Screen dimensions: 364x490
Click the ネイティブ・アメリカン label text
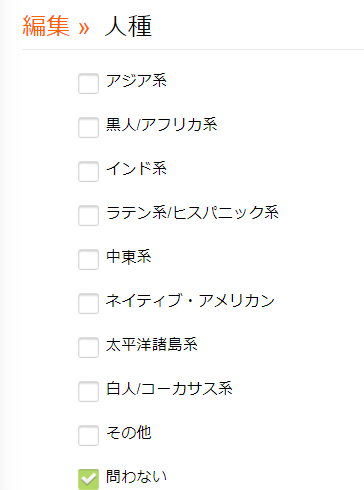click(190, 301)
